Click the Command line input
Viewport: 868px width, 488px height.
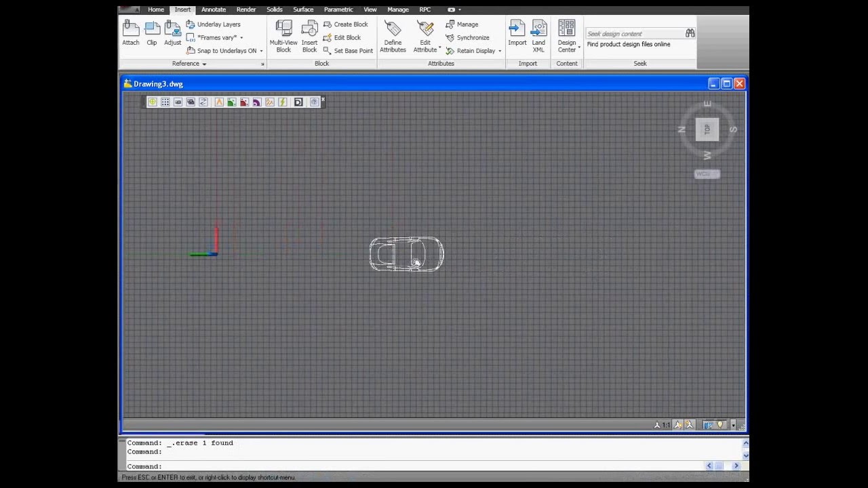point(414,466)
